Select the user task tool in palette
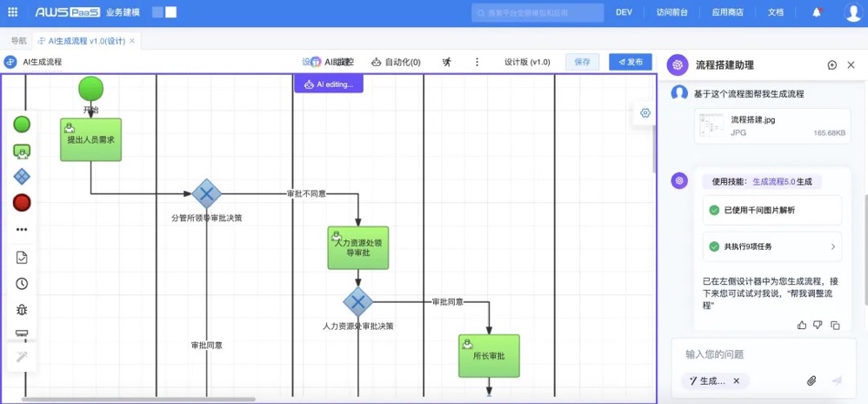The width and height of the screenshot is (868, 404). (x=22, y=151)
